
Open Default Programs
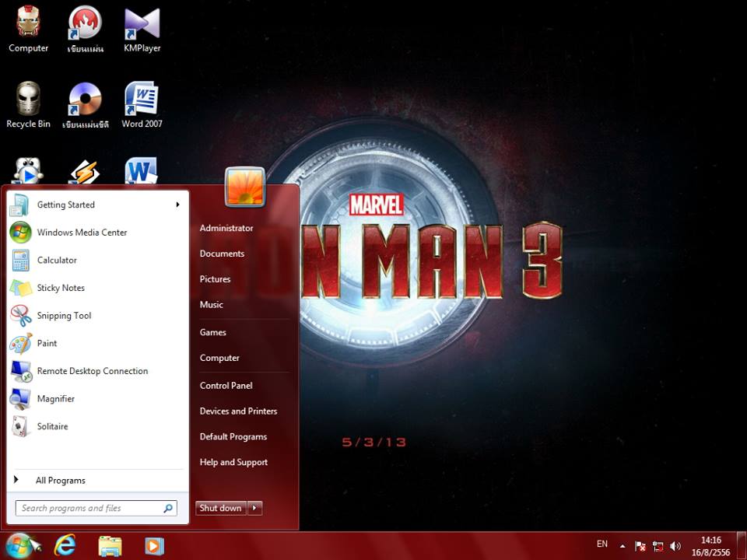pyautogui.click(x=233, y=436)
